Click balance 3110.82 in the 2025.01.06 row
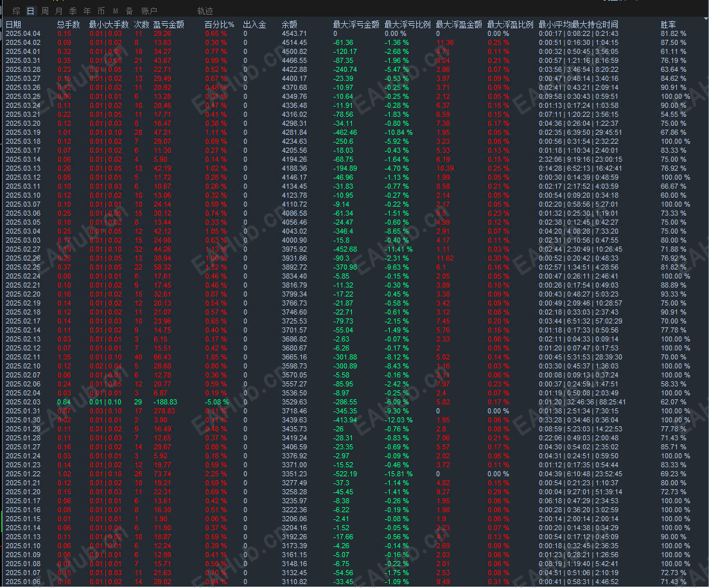 pos(294,582)
